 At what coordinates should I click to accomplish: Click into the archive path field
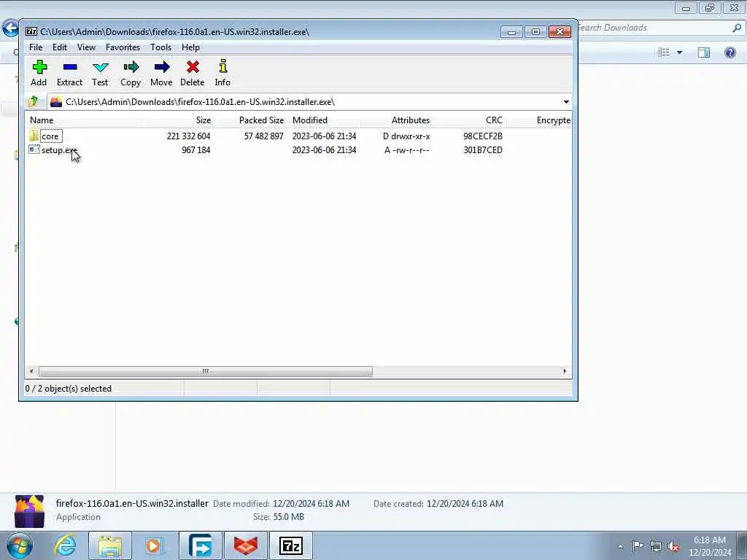click(x=305, y=102)
